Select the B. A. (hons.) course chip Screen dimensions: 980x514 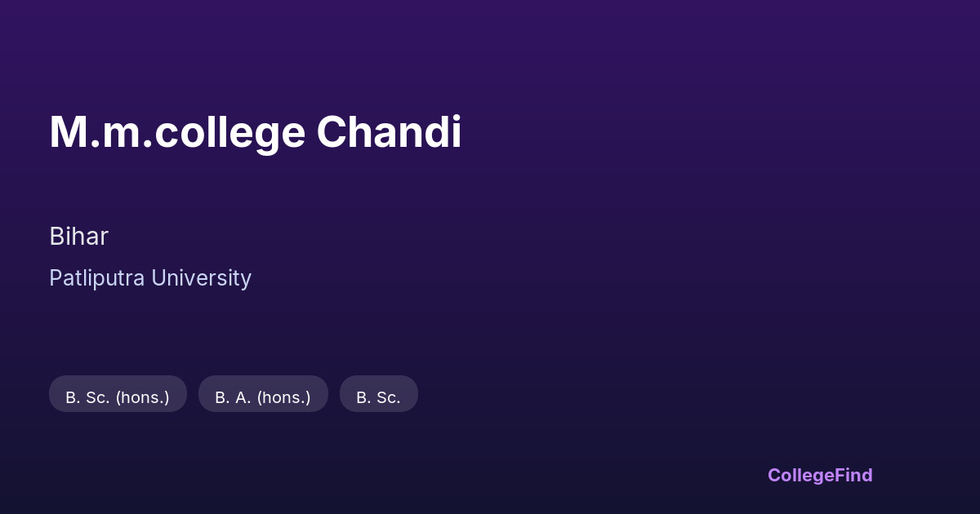coord(263,397)
